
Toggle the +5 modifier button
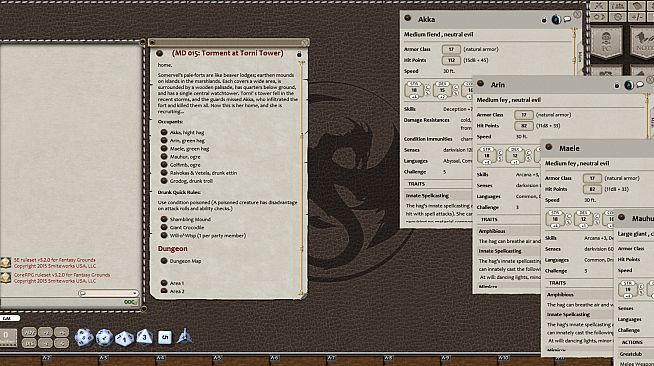(x=62, y=332)
